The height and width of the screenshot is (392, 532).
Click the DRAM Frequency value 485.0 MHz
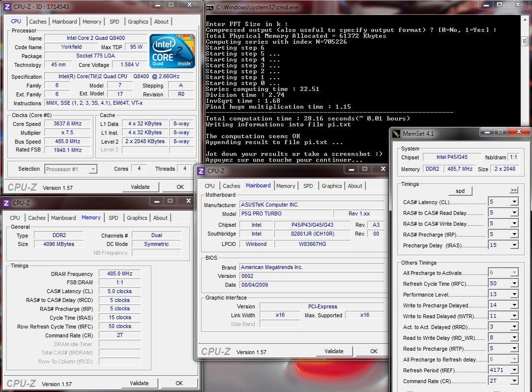tap(119, 273)
